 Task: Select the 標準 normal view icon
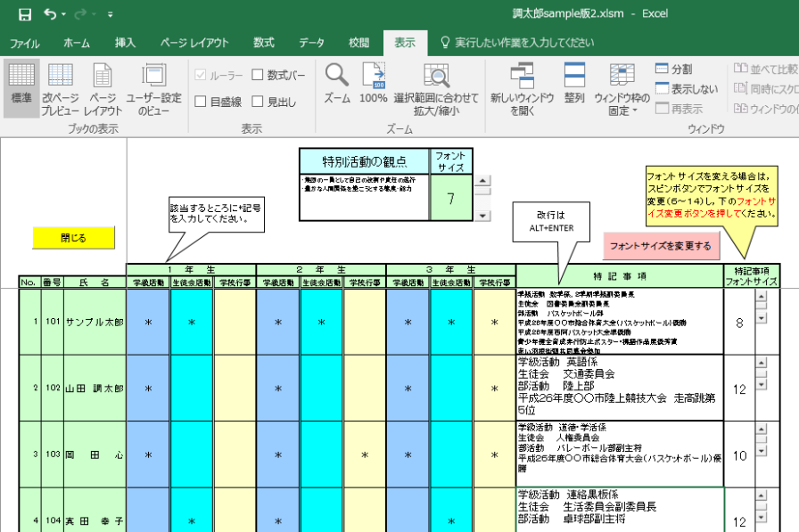22,88
